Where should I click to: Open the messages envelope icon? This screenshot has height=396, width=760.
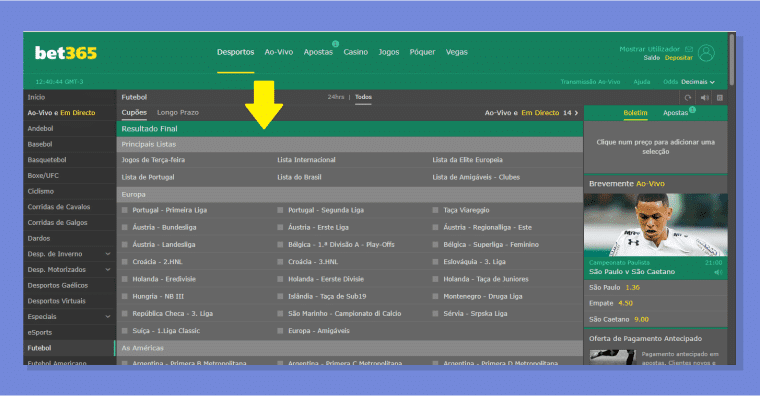[689, 49]
